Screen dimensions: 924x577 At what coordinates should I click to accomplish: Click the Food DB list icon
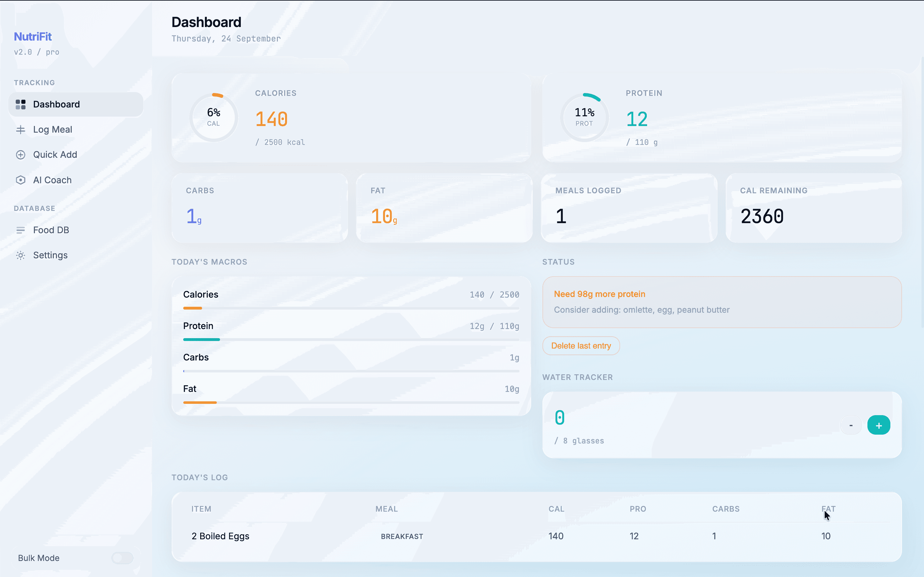click(21, 230)
